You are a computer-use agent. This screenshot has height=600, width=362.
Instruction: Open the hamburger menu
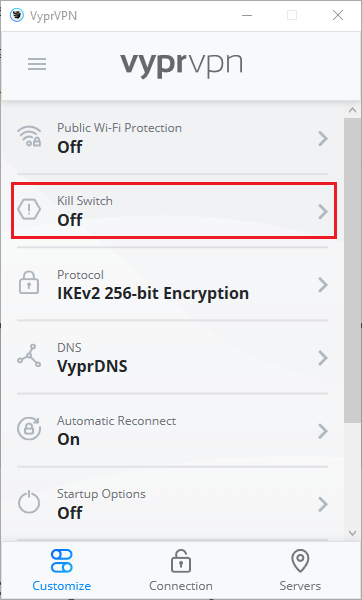(37, 64)
